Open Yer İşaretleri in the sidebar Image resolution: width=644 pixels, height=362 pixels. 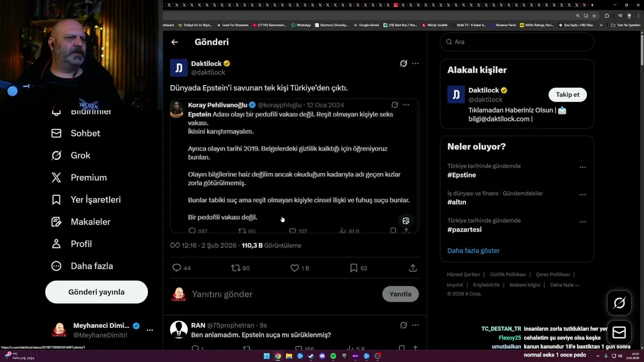pos(87,200)
